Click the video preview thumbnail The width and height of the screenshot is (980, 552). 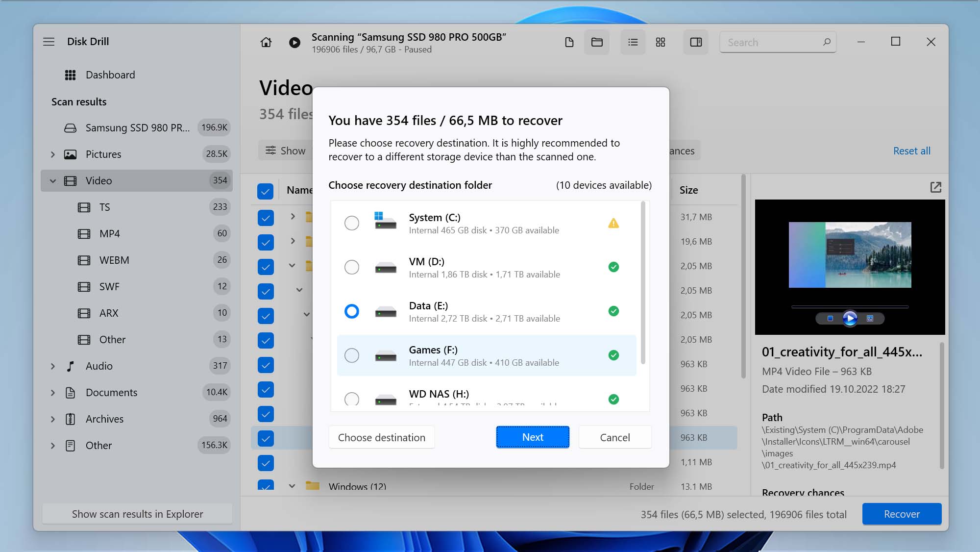pos(850,255)
